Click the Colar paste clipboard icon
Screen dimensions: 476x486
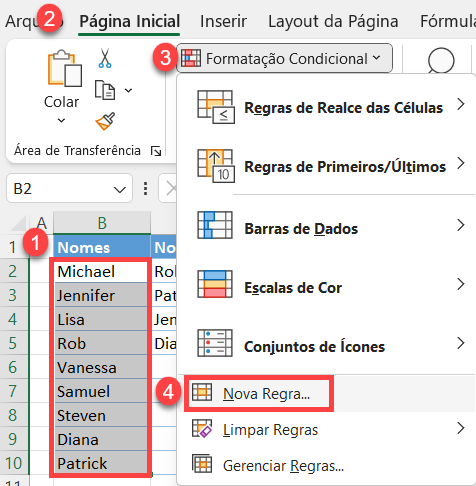65,68
